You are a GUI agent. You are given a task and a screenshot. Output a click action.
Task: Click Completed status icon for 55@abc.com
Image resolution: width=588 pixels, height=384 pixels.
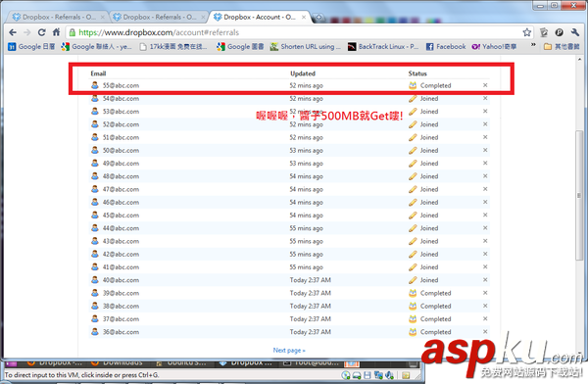tap(413, 85)
